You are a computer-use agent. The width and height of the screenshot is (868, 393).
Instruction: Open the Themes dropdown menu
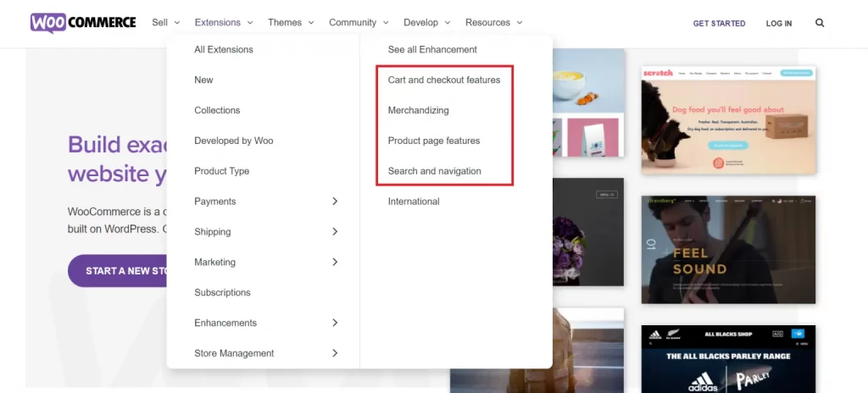tap(291, 23)
